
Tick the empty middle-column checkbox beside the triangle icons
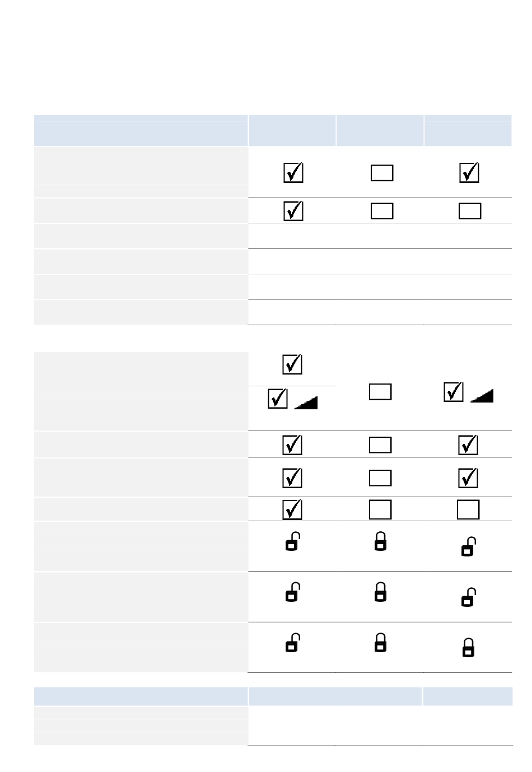(x=380, y=392)
